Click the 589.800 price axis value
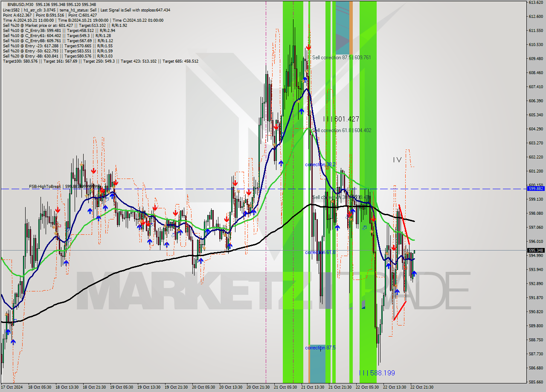Viewport: 546px width, 392px height. click(x=536, y=326)
